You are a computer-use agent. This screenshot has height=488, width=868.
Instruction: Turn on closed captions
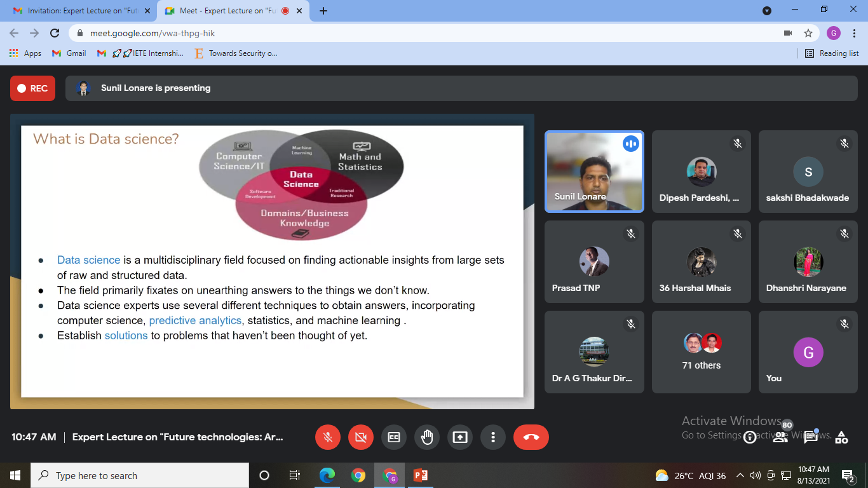[394, 437]
